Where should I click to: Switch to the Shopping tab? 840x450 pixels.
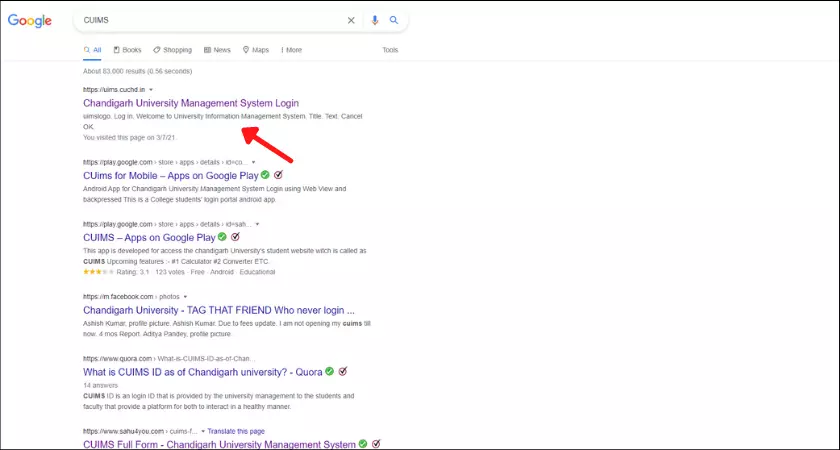click(x=172, y=50)
